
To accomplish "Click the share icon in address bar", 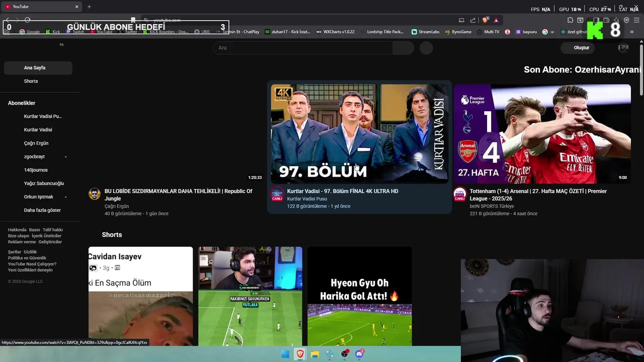I will tap(473, 20).
